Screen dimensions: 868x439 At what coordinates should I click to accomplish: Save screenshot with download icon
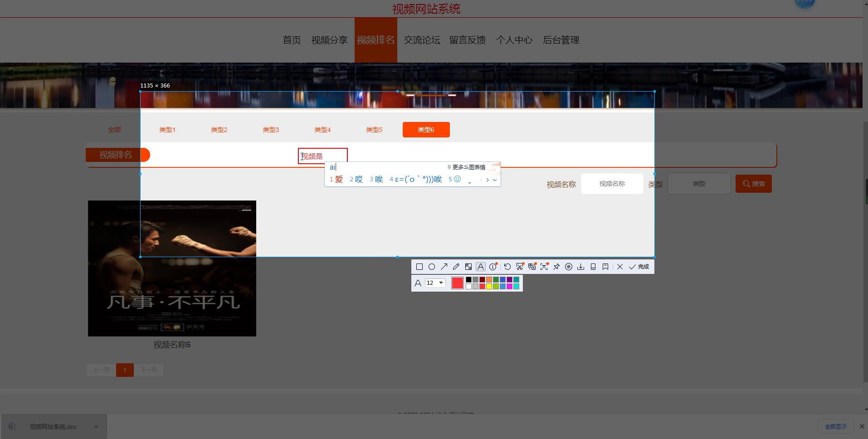click(x=580, y=267)
